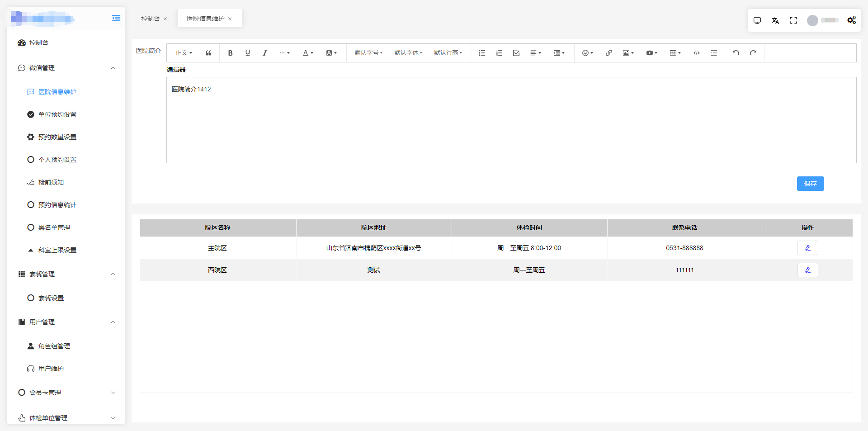Redo the last edit
Image resolution: width=868 pixels, height=431 pixels.
[753, 53]
